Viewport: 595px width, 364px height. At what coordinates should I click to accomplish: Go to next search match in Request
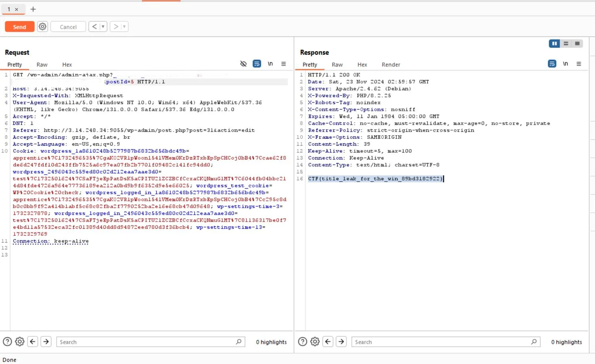46,341
